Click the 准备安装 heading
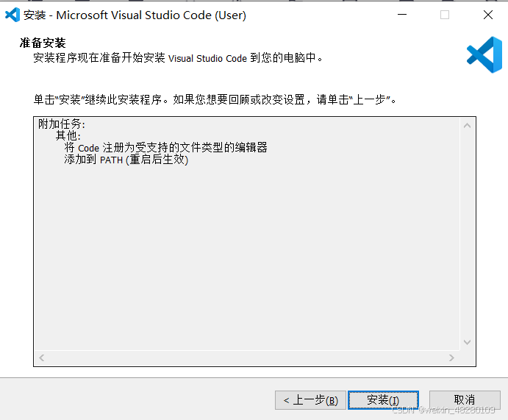 tap(43, 43)
